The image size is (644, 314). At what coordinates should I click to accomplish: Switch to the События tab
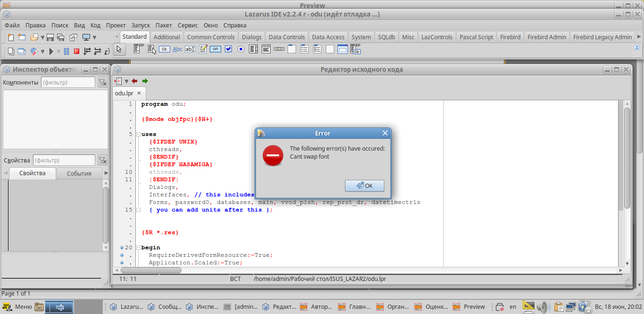coord(79,173)
